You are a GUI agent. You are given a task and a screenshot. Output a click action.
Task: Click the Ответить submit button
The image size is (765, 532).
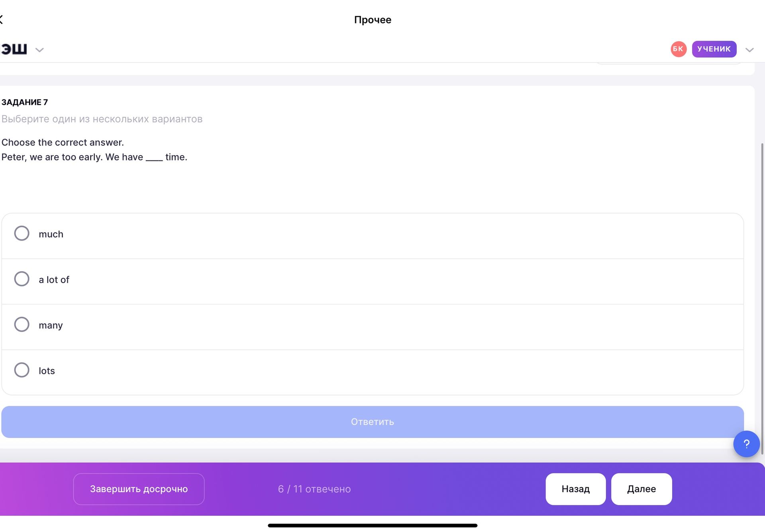click(373, 422)
